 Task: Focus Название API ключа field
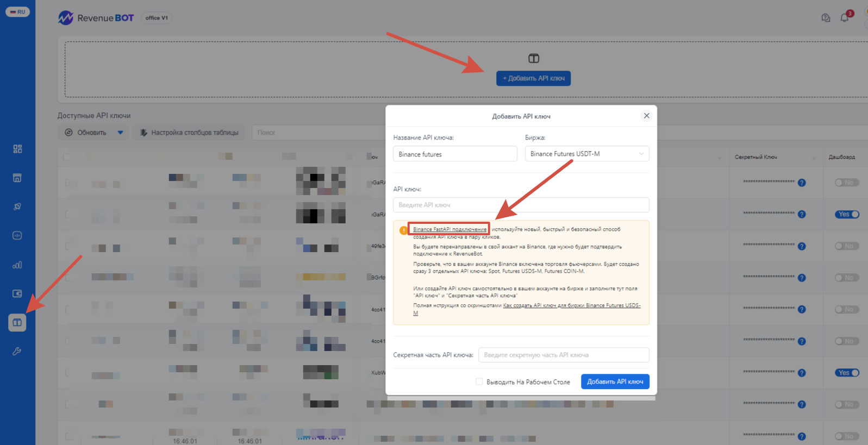click(455, 154)
